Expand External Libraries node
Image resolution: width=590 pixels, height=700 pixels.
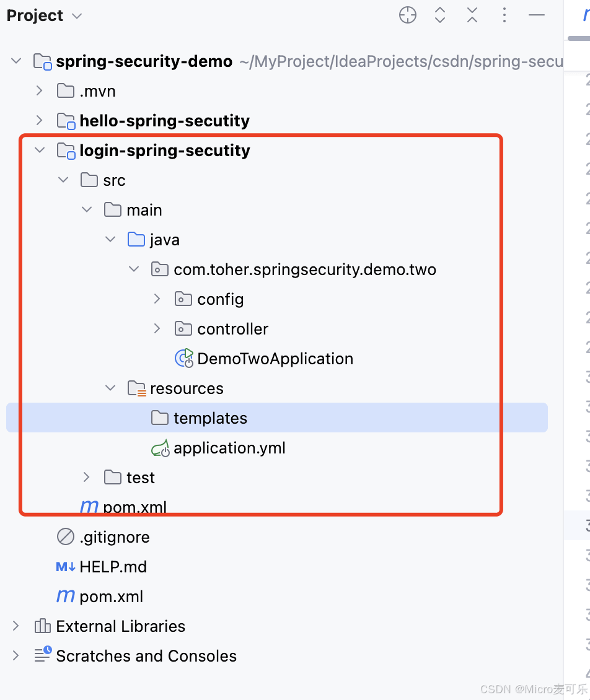tap(15, 626)
